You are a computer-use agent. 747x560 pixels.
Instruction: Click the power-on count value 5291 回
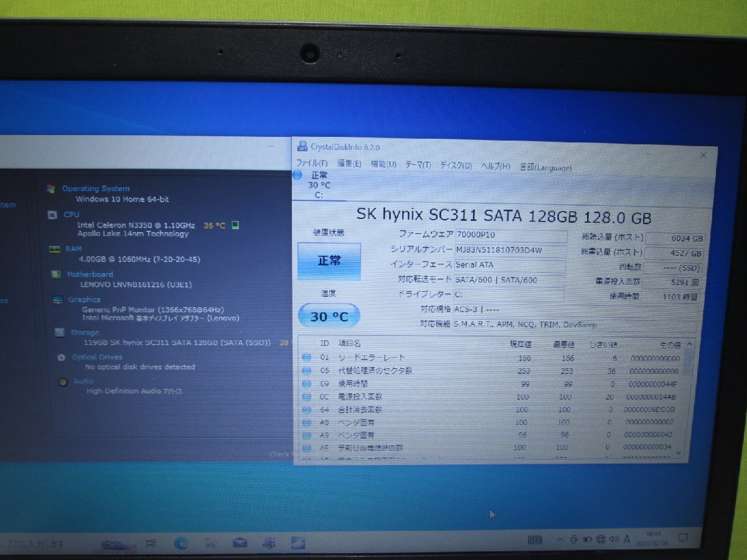click(x=674, y=282)
